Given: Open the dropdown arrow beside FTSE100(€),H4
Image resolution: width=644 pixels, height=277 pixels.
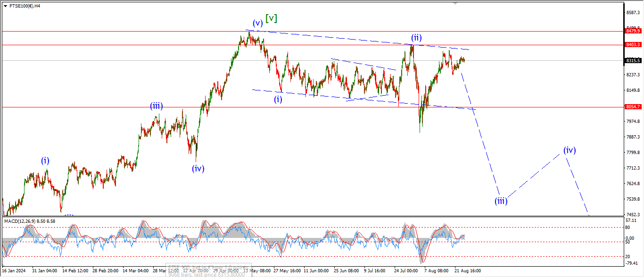Looking at the screenshot, I should tap(5, 6).
